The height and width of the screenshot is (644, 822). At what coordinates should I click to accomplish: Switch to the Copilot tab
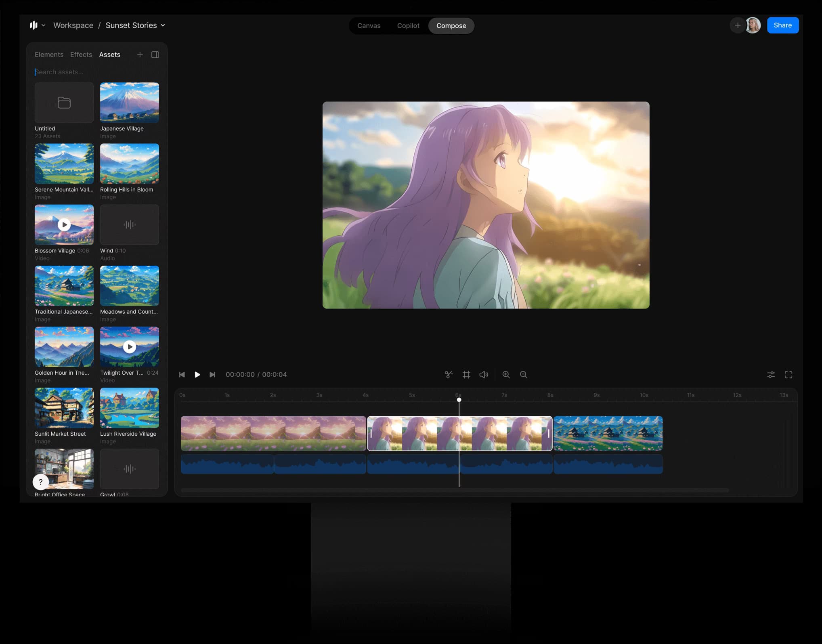coord(408,25)
